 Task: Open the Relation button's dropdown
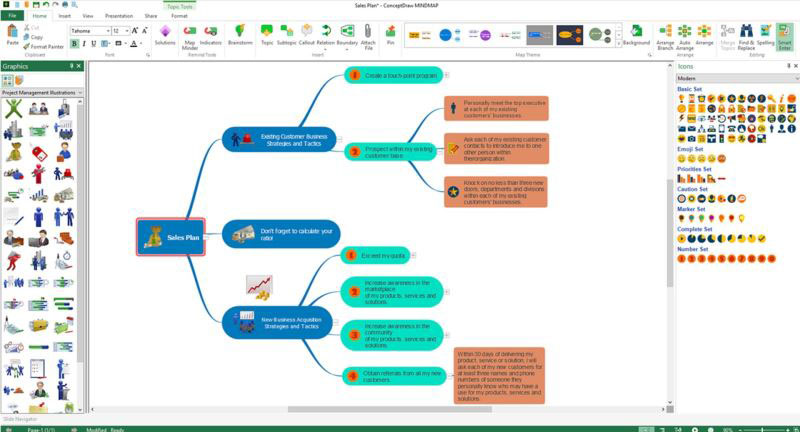(326, 49)
